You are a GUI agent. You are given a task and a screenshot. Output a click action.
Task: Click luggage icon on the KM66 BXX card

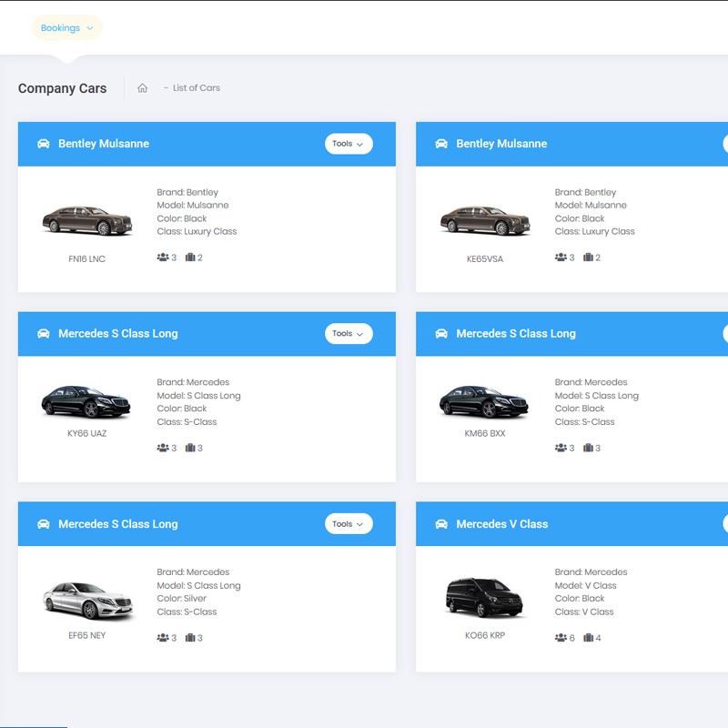coord(588,448)
